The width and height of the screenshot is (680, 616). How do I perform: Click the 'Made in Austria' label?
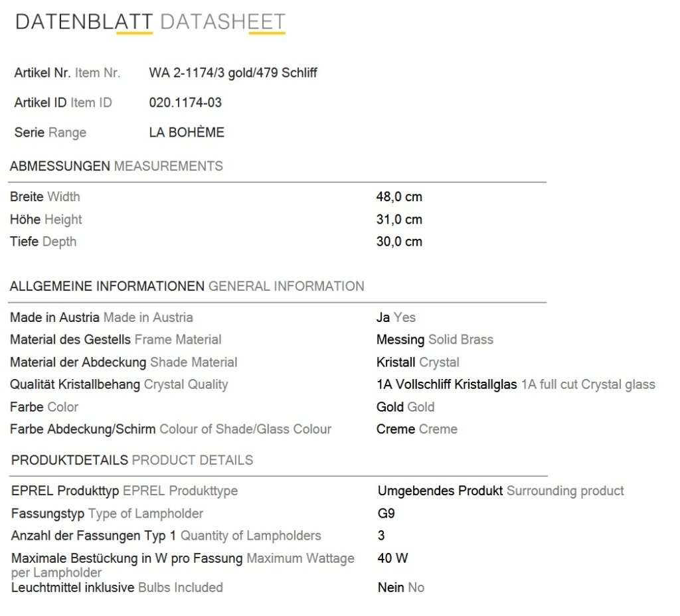[x=102, y=317]
